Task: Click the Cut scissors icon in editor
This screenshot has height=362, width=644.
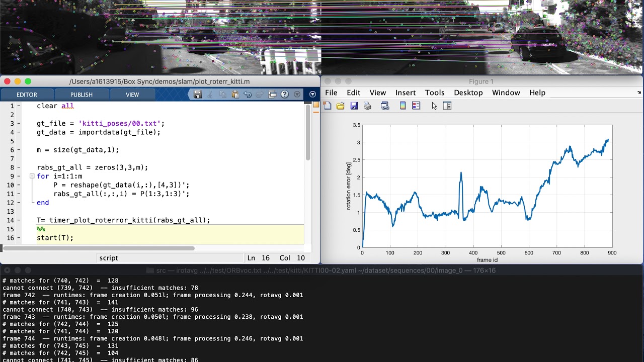Action: (x=210, y=95)
